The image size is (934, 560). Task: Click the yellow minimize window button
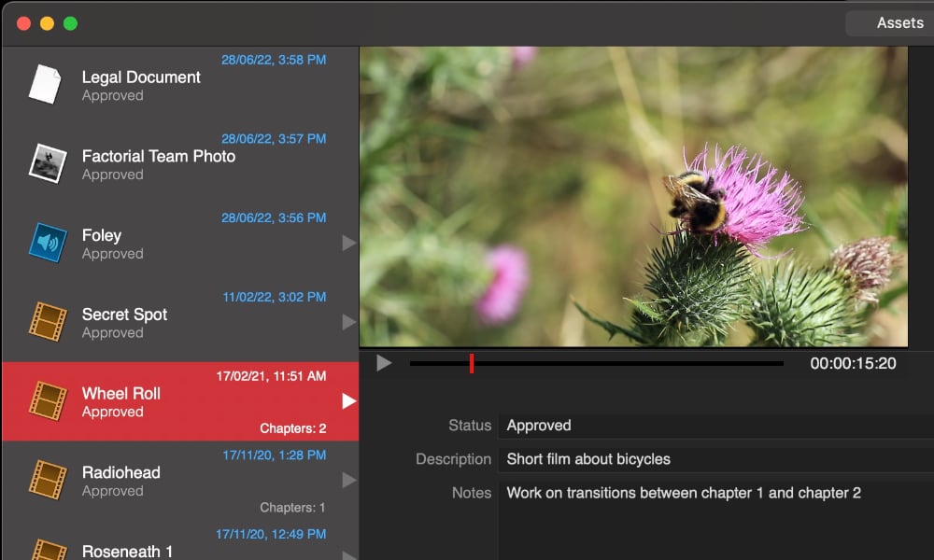tap(47, 23)
